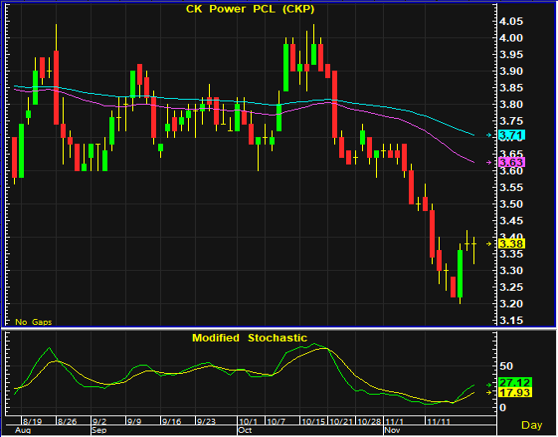The height and width of the screenshot is (437, 558).
Task: Click the No Gaps label
Action: click(x=33, y=322)
